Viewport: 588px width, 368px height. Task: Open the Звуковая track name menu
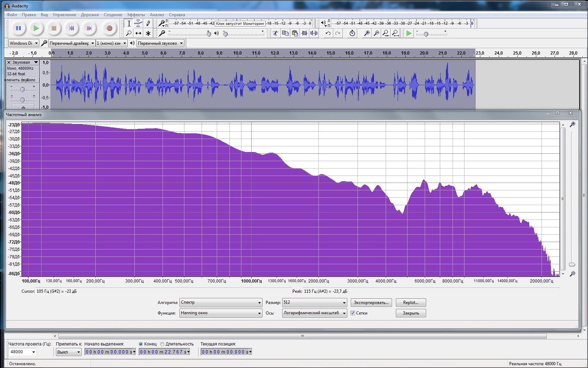click(x=25, y=62)
